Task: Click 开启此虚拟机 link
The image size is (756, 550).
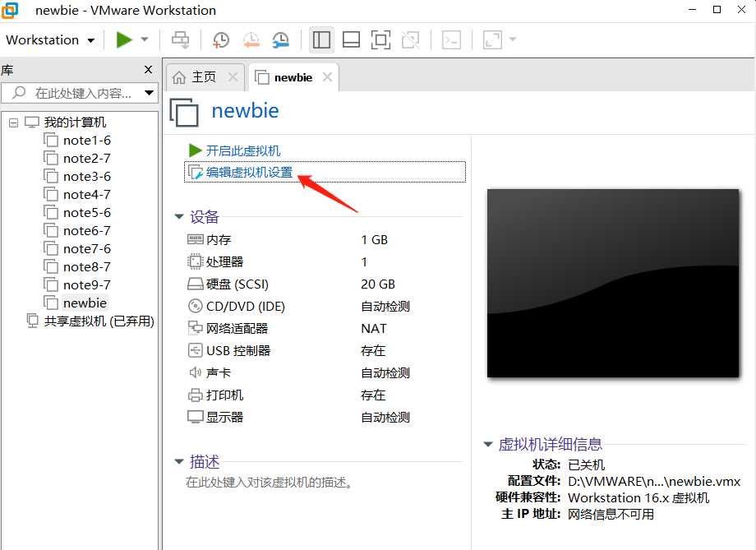Action: (x=243, y=151)
